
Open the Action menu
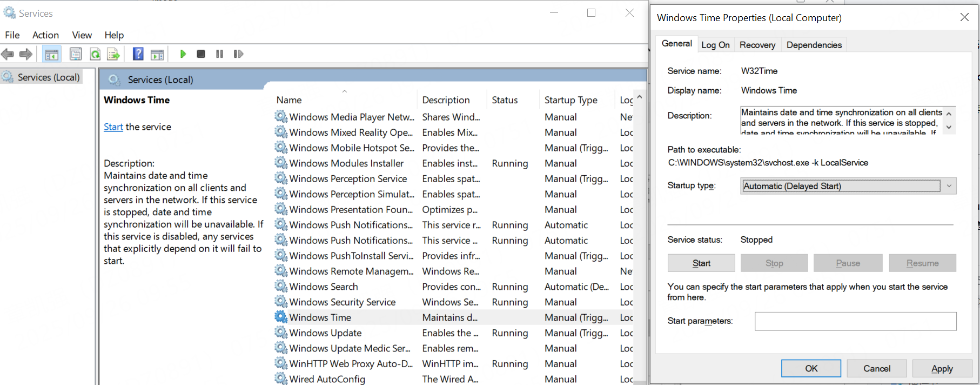[x=45, y=35]
